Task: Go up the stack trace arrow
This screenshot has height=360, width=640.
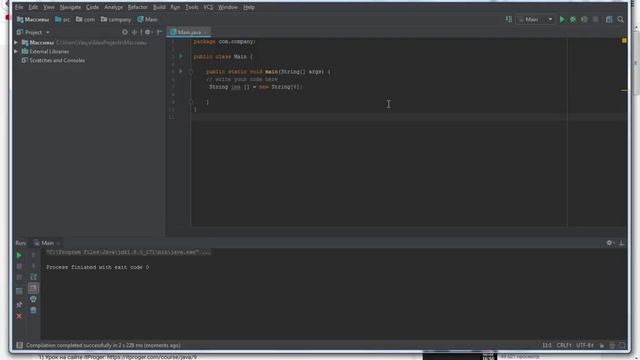Action: (x=33, y=255)
